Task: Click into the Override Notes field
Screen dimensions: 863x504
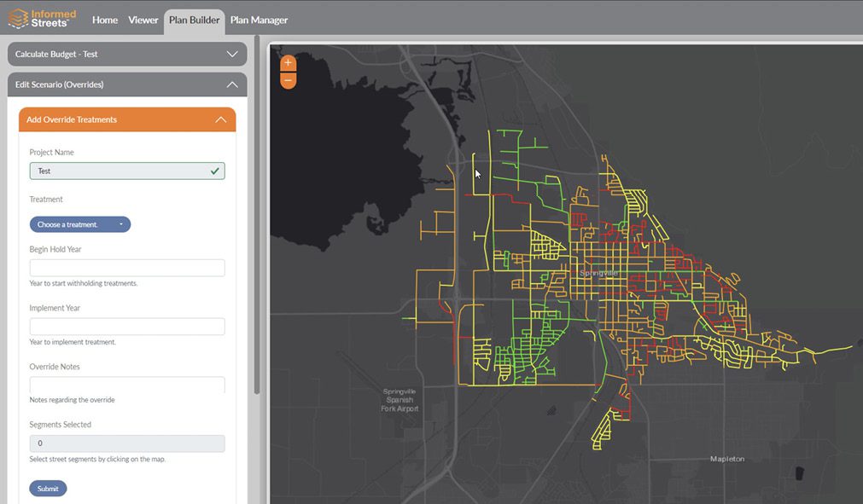Action: pos(127,385)
